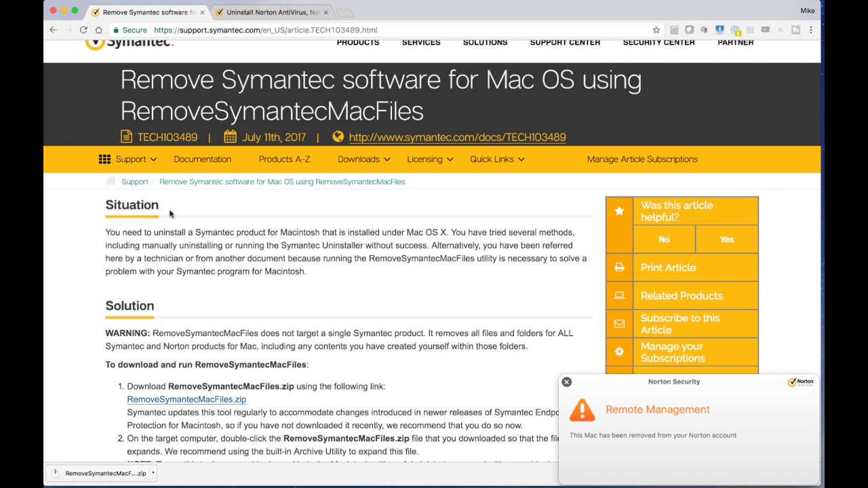Image resolution: width=868 pixels, height=488 pixels.
Task: Open Documentation in the yellow bar
Action: tap(202, 159)
